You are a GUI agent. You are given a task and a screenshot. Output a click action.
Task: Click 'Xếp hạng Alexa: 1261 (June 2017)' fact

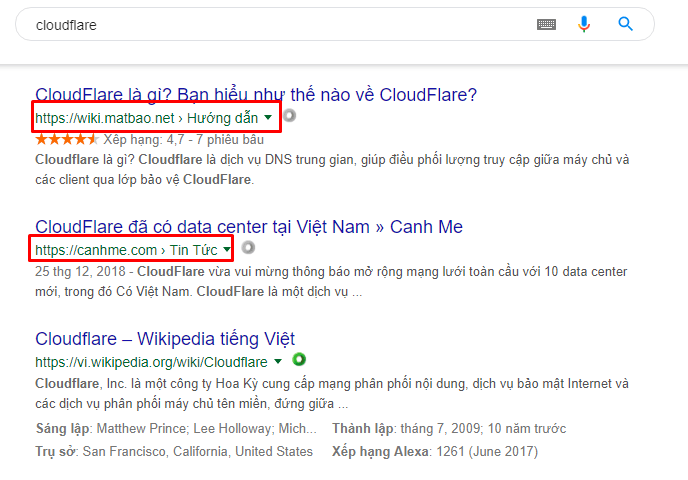coord(435,451)
